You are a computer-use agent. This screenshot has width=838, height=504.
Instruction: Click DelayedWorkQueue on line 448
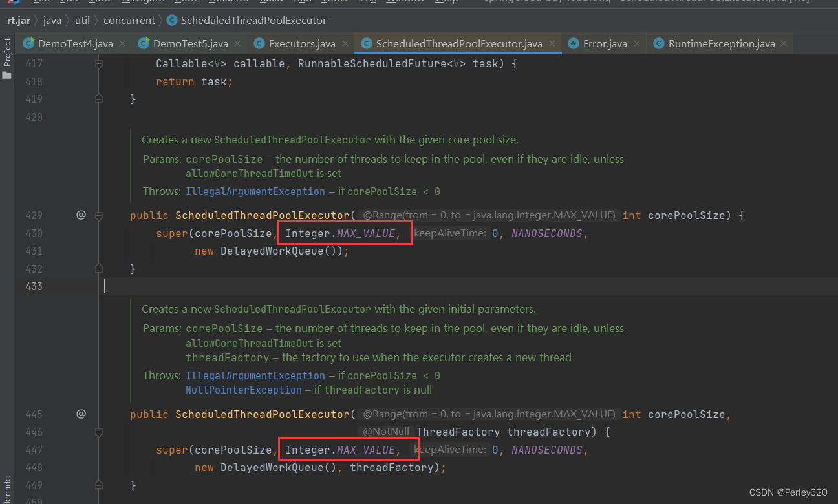click(x=272, y=467)
